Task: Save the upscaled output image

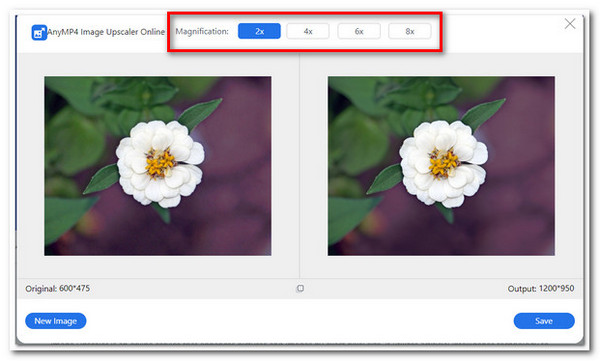Action: coord(544,321)
